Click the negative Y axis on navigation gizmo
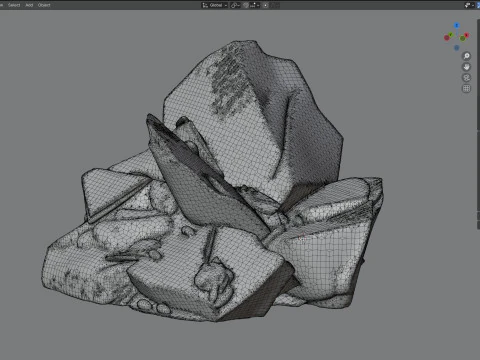The width and height of the screenshot is (480, 360). [x=462, y=38]
